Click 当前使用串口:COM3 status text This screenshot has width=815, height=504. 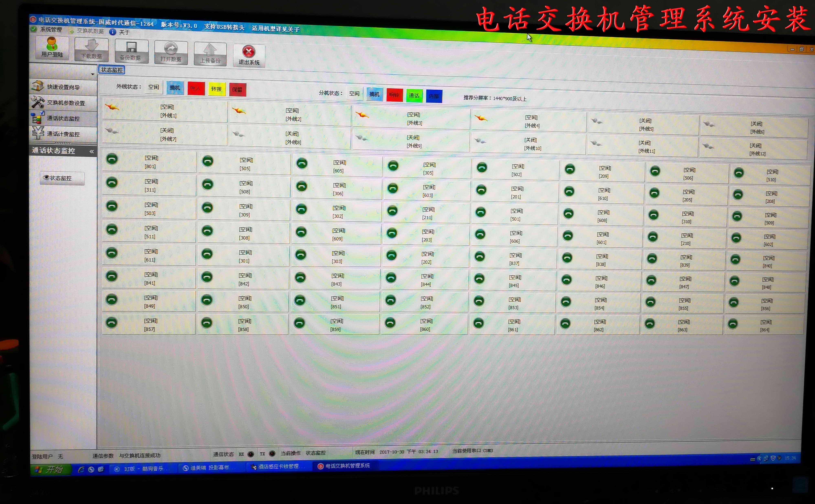(x=472, y=451)
